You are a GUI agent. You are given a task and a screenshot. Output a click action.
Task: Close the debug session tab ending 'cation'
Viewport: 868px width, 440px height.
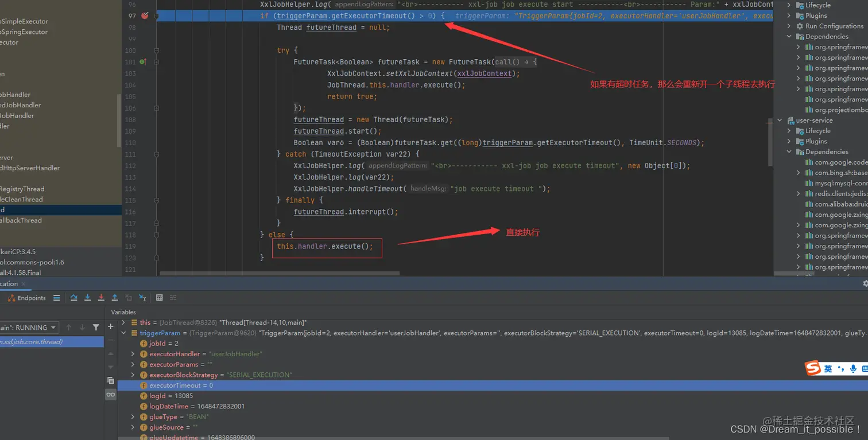(x=24, y=284)
